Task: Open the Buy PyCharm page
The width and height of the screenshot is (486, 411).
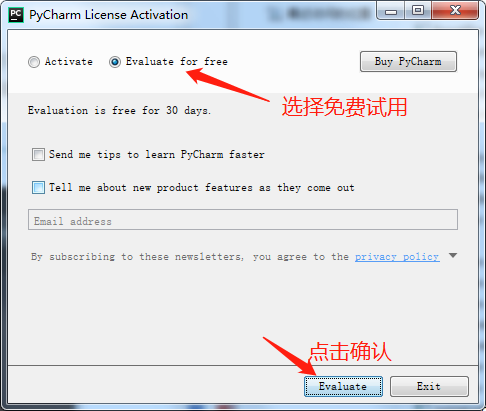Action: (x=408, y=61)
